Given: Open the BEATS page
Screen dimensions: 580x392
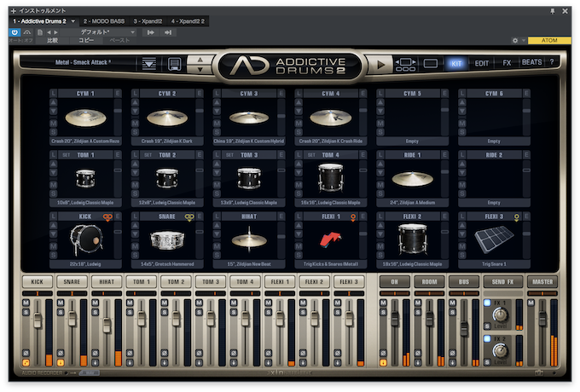Looking at the screenshot, I should click(x=531, y=62).
